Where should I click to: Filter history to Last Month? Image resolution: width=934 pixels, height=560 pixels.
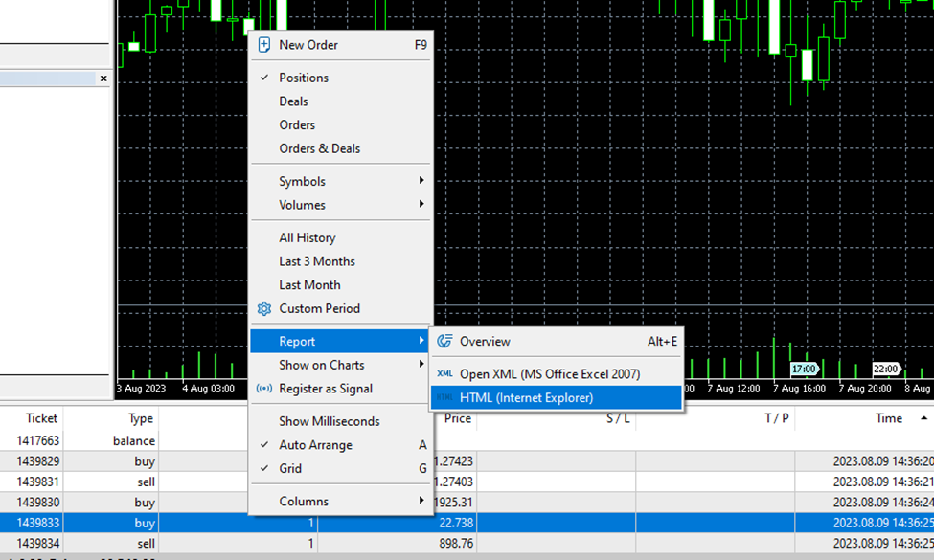[341, 285]
